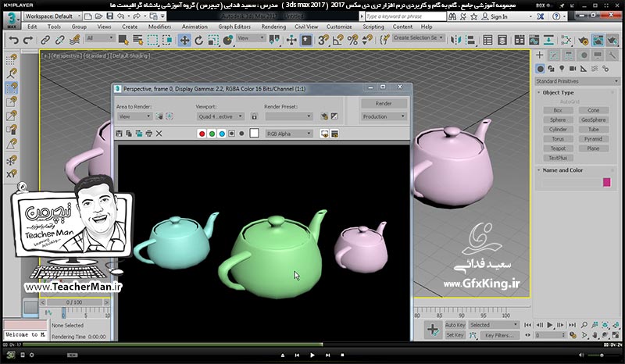Open the Viewport Quad 4 dropdown
This screenshot has width=625, height=364.
220,116
